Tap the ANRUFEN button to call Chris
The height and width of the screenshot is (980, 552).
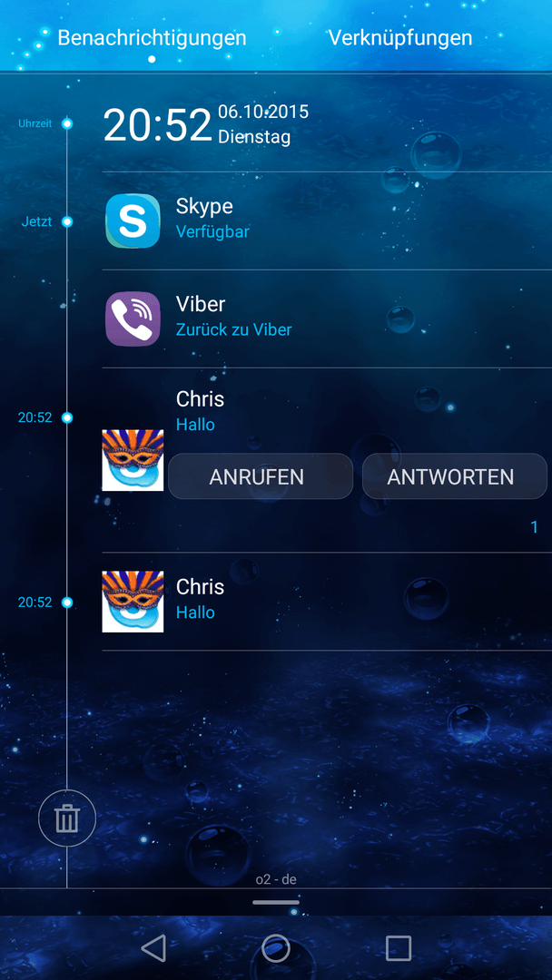(261, 476)
